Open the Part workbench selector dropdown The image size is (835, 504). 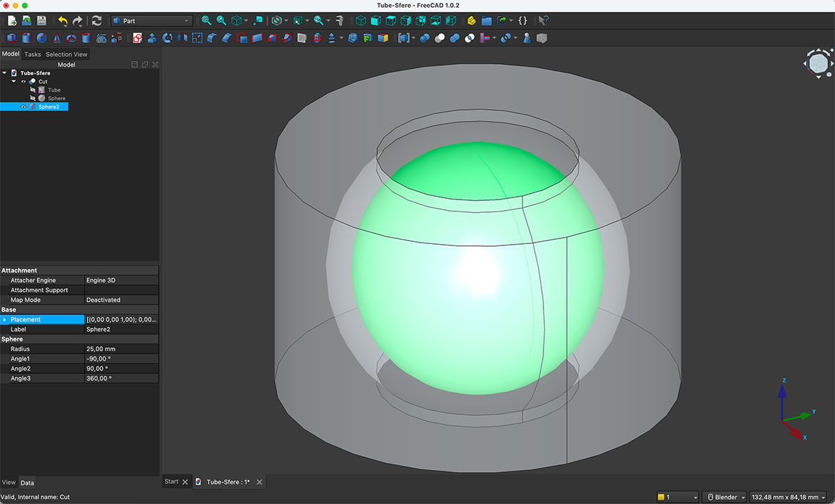click(x=186, y=20)
